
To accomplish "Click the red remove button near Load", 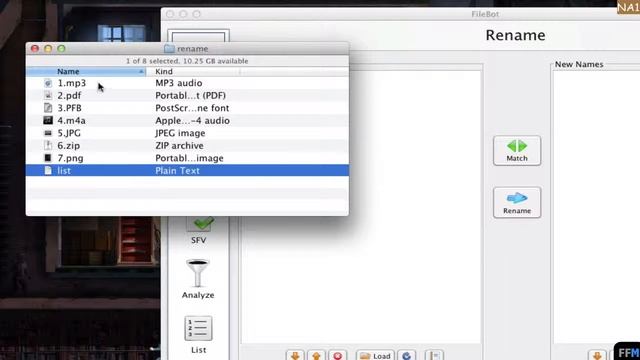I will [338, 356].
